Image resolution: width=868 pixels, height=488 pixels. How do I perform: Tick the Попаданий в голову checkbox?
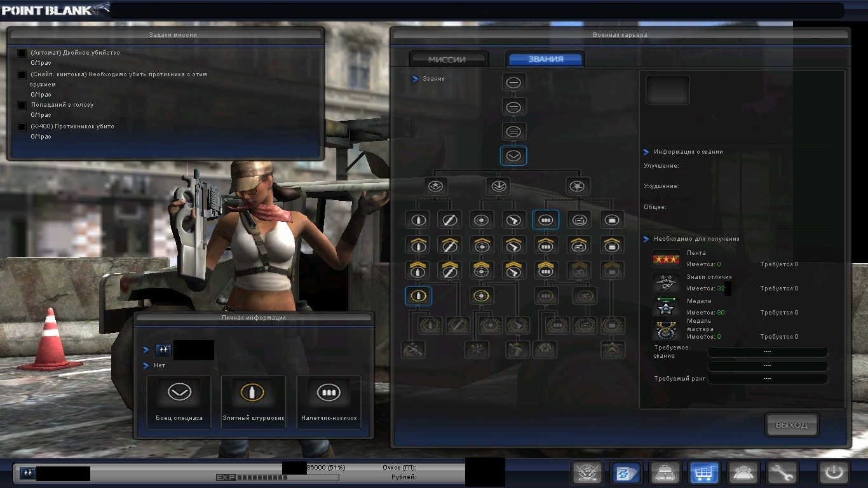click(22, 105)
